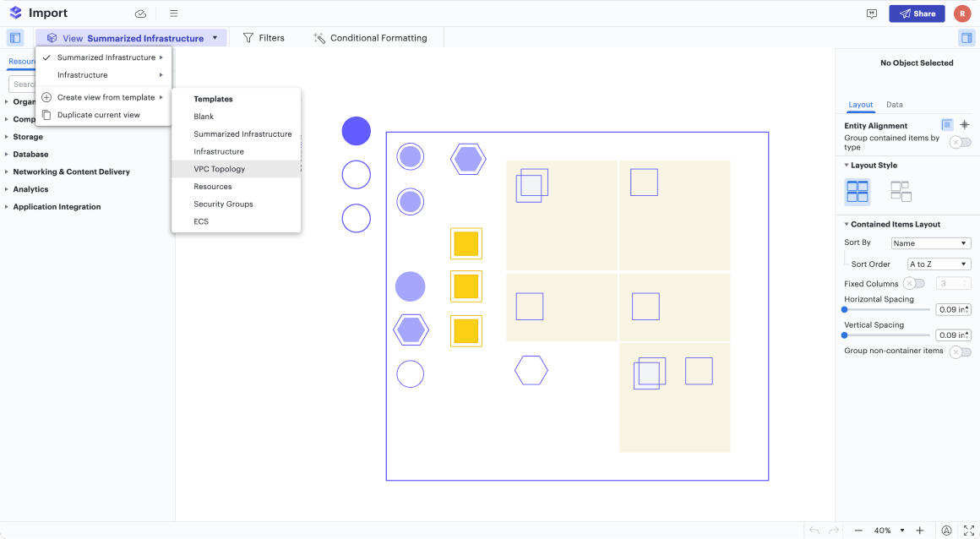Click the Vertical Spacing slider
Screen dimensions: 980x539
pos(885,335)
